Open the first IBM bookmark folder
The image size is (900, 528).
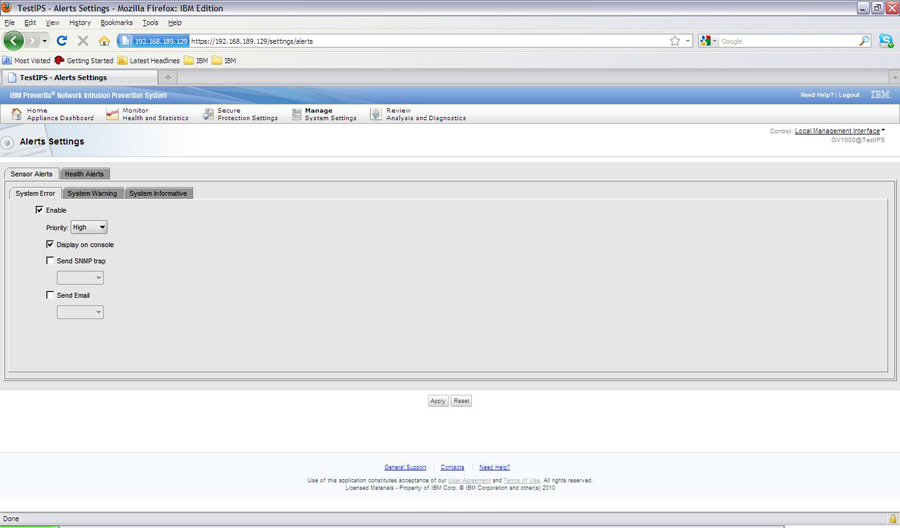coord(196,60)
